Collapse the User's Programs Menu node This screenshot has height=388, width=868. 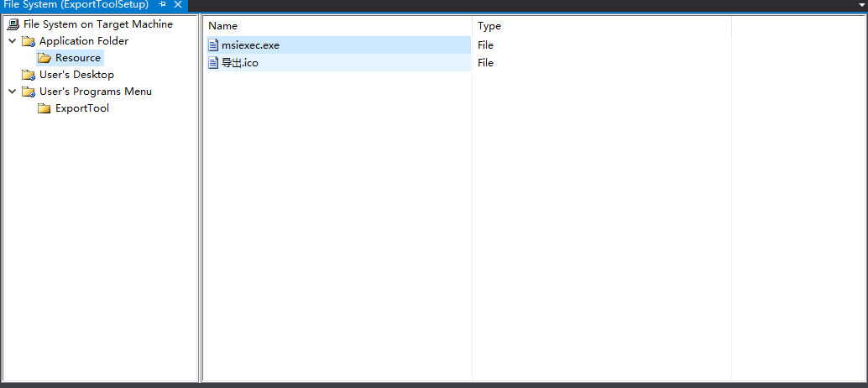tap(13, 92)
